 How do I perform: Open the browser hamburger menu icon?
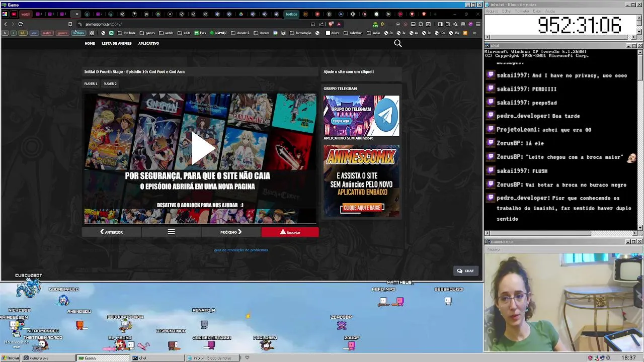(x=478, y=24)
